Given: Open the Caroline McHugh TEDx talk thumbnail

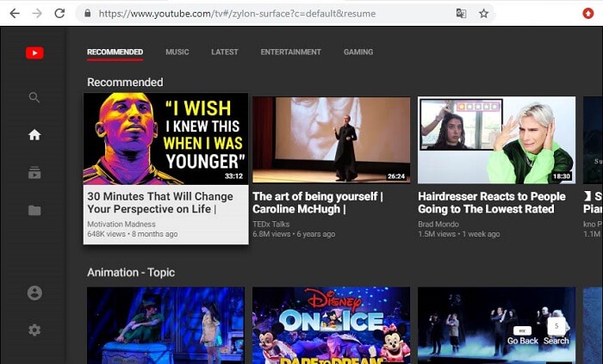Looking at the screenshot, I should 331,140.
